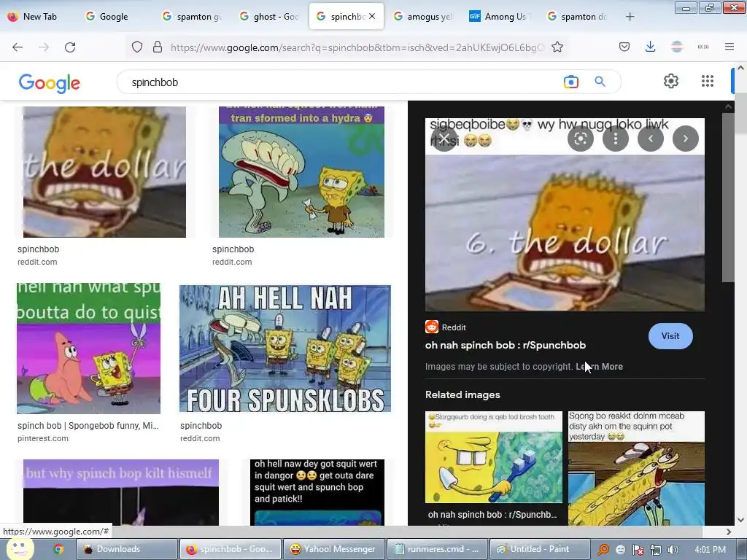Open Firefox downloads arrow icon
Image resolution: width=747 pixels, height=560 pixels.
[x=650, y=47]
